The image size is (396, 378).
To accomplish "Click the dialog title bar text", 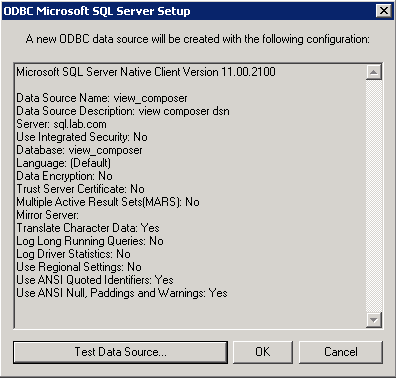I will pos(97,11).
